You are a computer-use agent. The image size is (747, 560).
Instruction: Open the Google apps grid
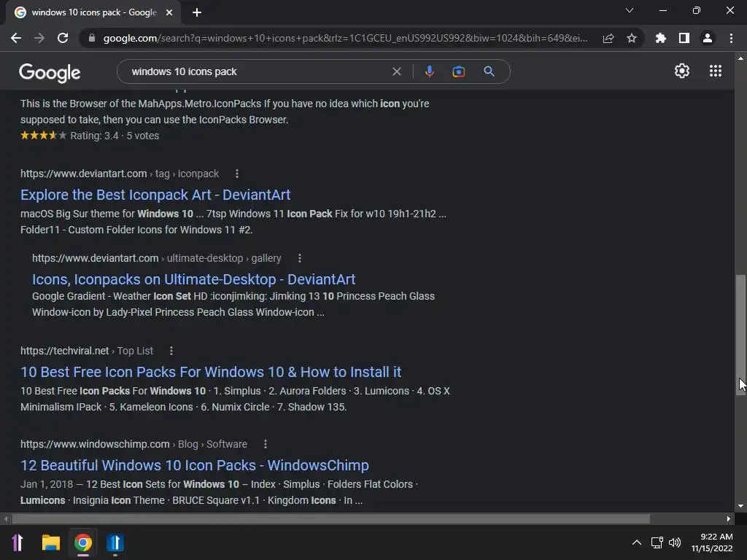click(x=715, y=71)
